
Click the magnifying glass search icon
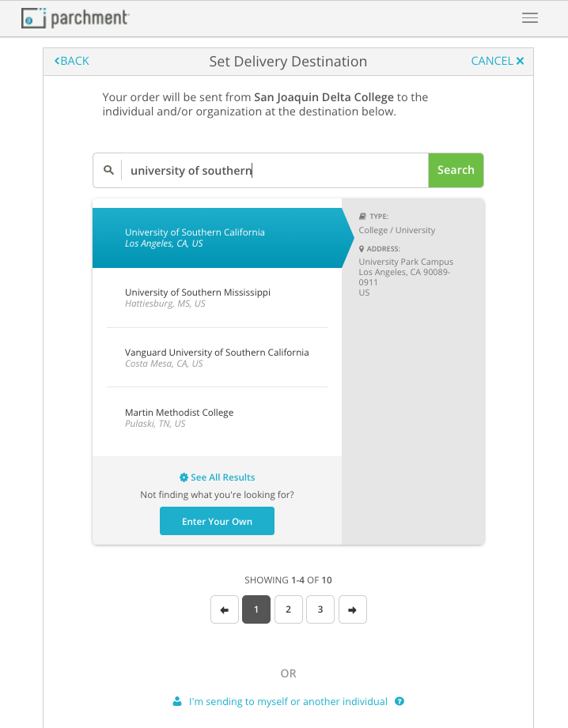(108, 169)
